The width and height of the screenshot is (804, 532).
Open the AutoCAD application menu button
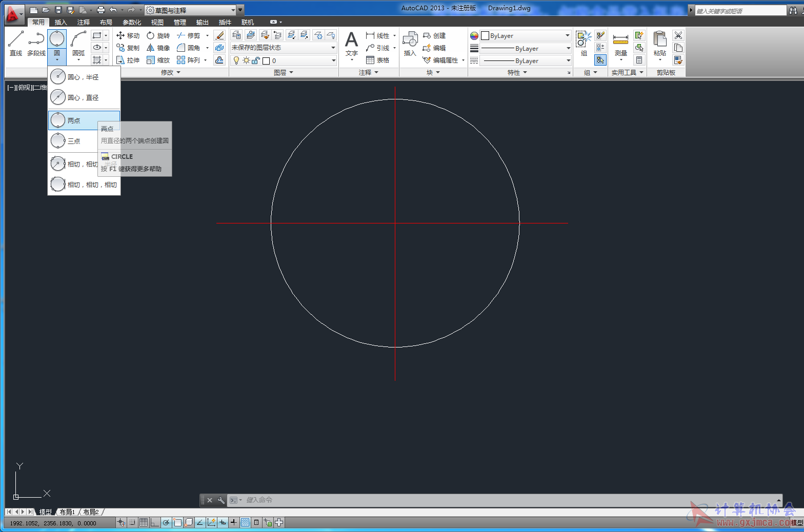pos(13,14)
